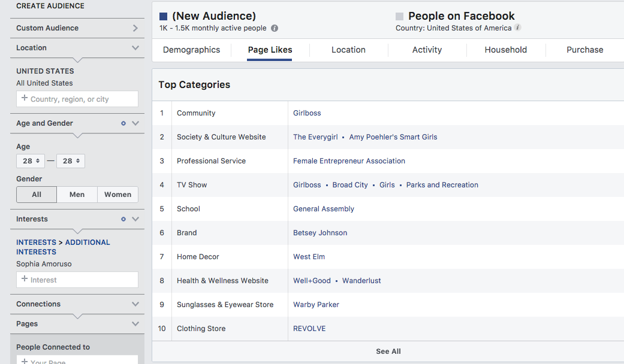Viewport: 624px width, 364px height.
Task: Open the Well+Good link
Action: [x=312, y=281]
